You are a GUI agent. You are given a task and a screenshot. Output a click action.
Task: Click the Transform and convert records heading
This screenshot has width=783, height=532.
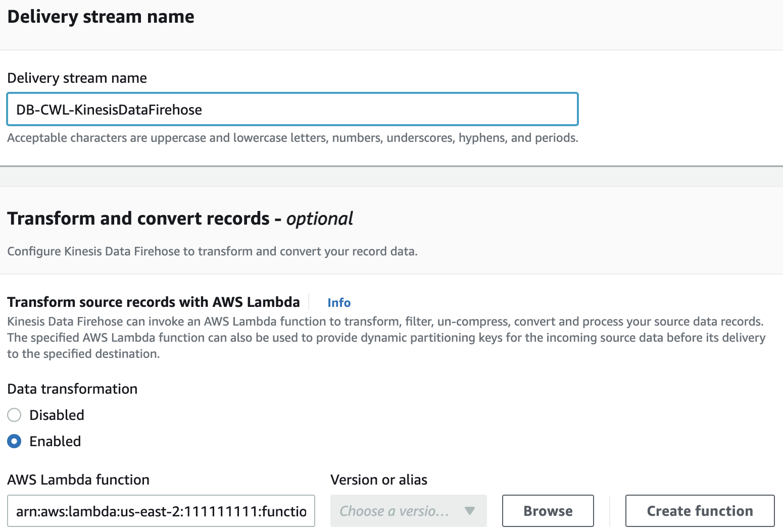(x=138, y=219)
